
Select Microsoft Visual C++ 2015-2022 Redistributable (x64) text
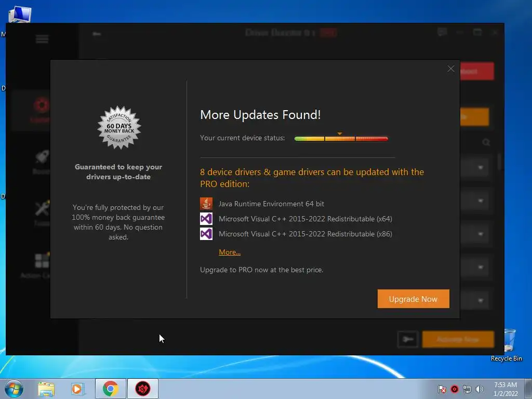pos(305,219)
